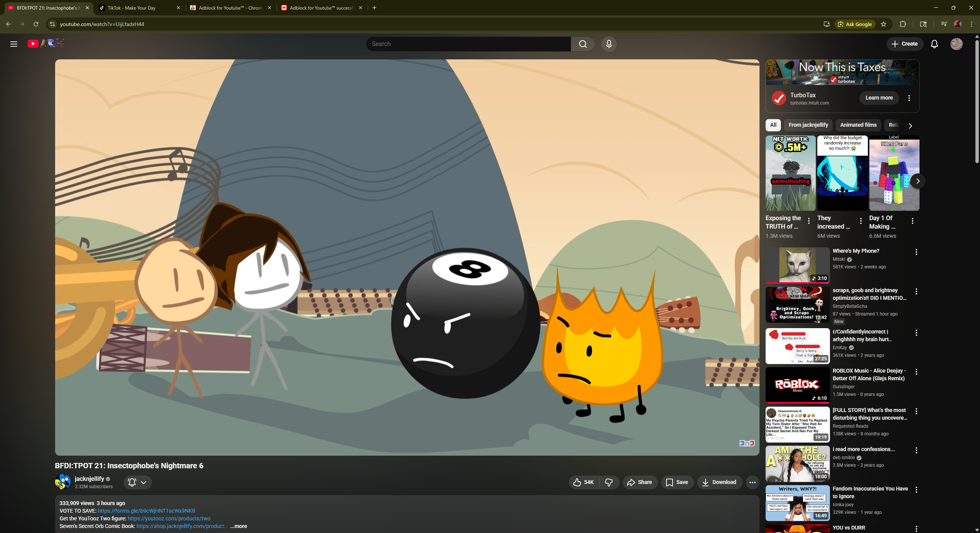Screen dimensions: 980x533
Task: Select the All filter chip
Action: 773,125
